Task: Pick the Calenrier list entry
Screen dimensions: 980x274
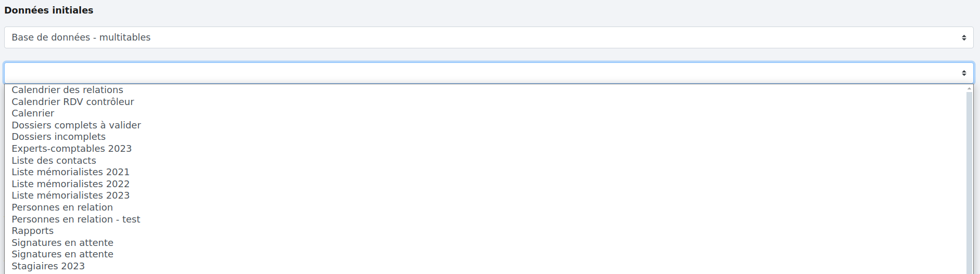Action: pos(33,113)
